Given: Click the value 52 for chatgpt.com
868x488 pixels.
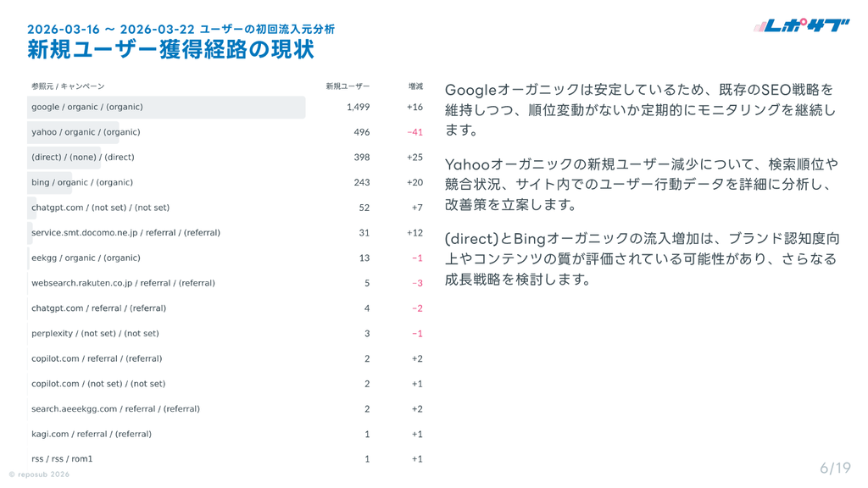Looking at the screenshot, I should coord(364,208).
